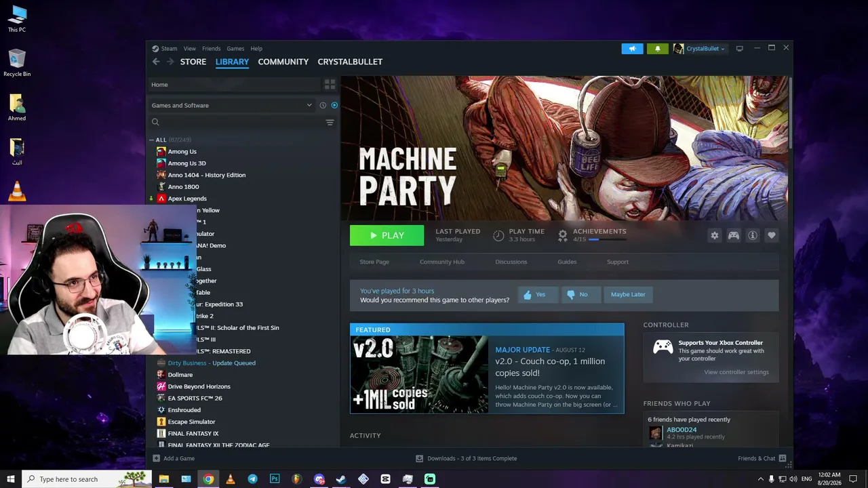Open the Friends & Chat window icon
This screenshot has height=488, width=868.
point(783,459)
